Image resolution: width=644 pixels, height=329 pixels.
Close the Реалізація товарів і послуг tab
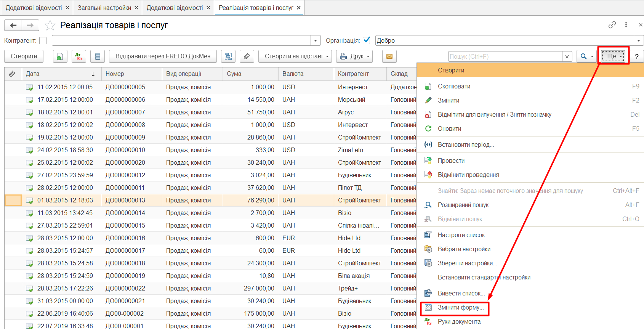tap(299, 8)
